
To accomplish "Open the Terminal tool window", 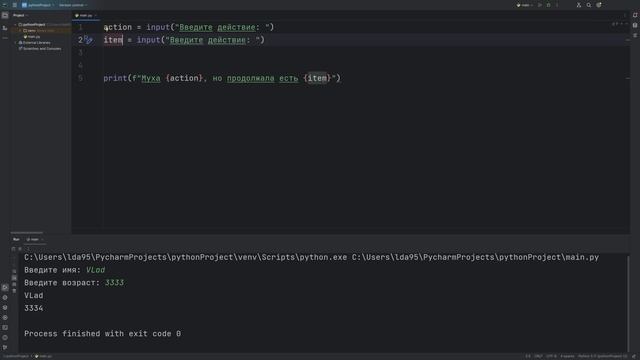I will tap(5, 328).
